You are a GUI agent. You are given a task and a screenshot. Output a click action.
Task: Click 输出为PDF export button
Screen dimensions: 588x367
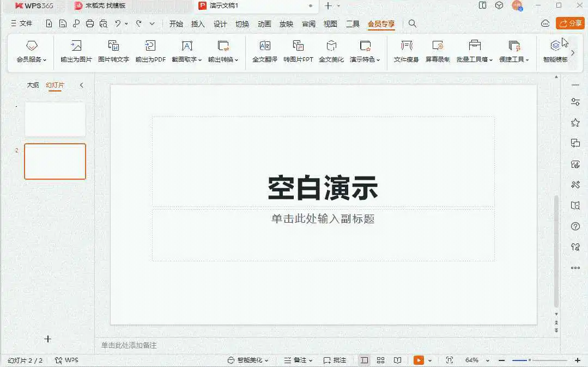click(x=150, y=51)
